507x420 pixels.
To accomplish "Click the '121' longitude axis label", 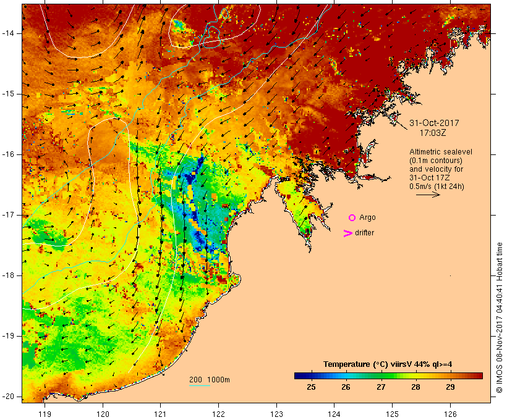I will [x=160, y=414].
